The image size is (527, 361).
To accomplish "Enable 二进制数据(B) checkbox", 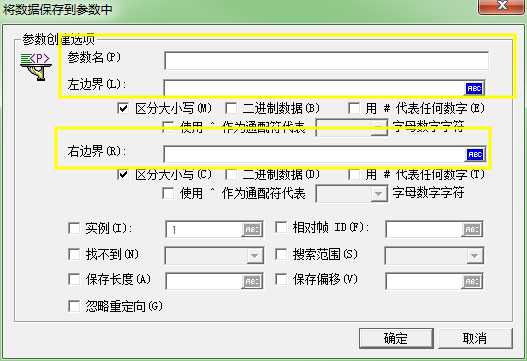I will coord(231,108).
